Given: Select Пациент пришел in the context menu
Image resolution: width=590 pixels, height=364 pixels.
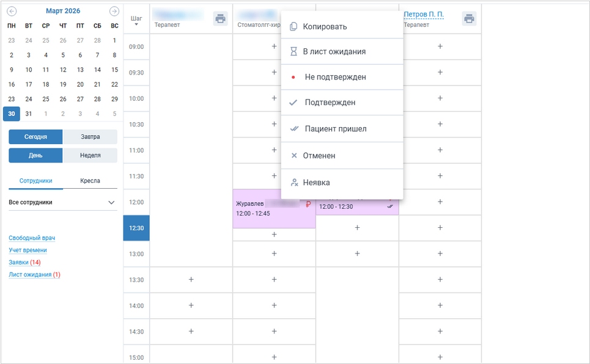Looking at the screenshot, I should click(x=336, y=129).
